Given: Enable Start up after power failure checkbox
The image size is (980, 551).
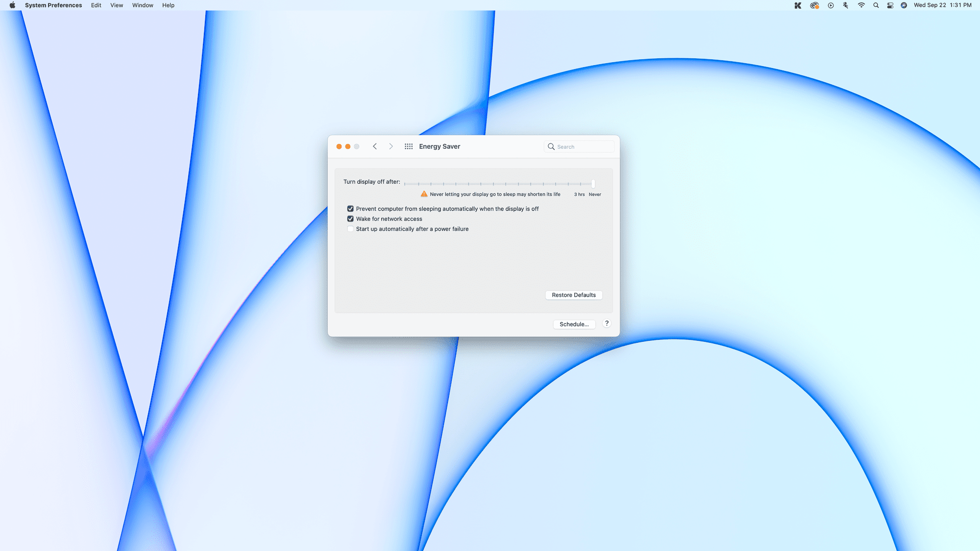Looking at the screenshot, I should click(x=350, y=229).
